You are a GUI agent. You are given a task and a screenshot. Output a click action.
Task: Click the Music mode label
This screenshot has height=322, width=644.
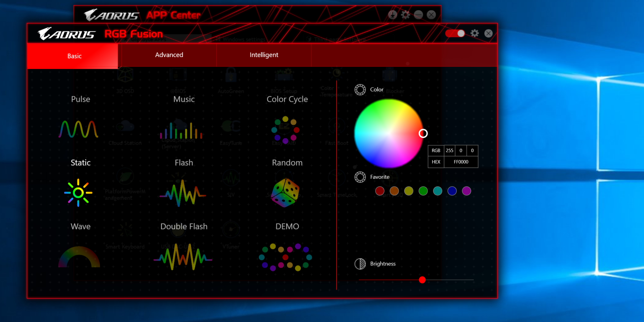(x=184, y=99)
